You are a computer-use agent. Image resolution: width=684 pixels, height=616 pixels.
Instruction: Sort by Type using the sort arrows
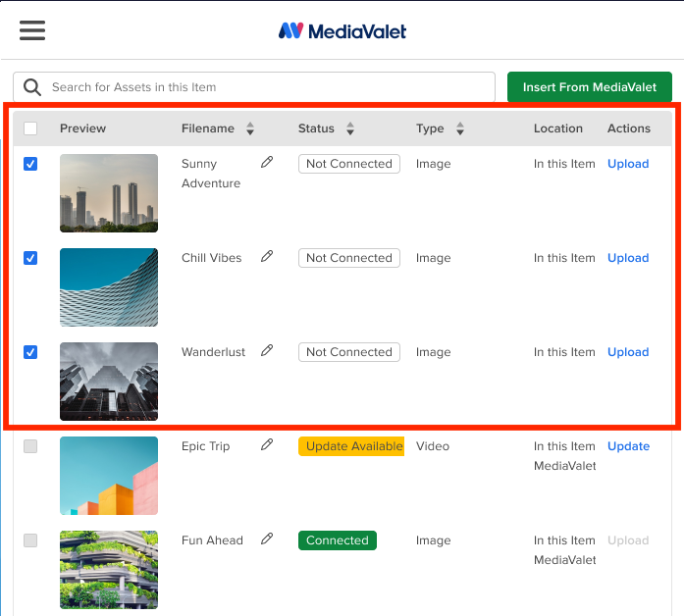coord(460,128)
